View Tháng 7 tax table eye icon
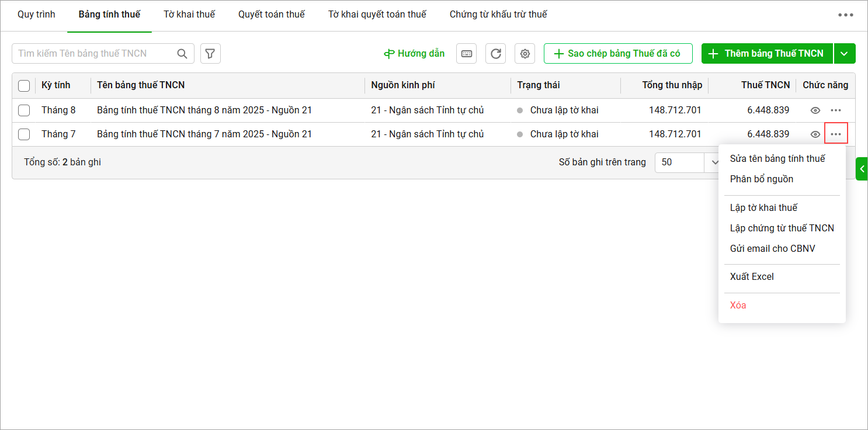Image resolution: width=868 pixels, height=430 pixels. click(815, 134)
